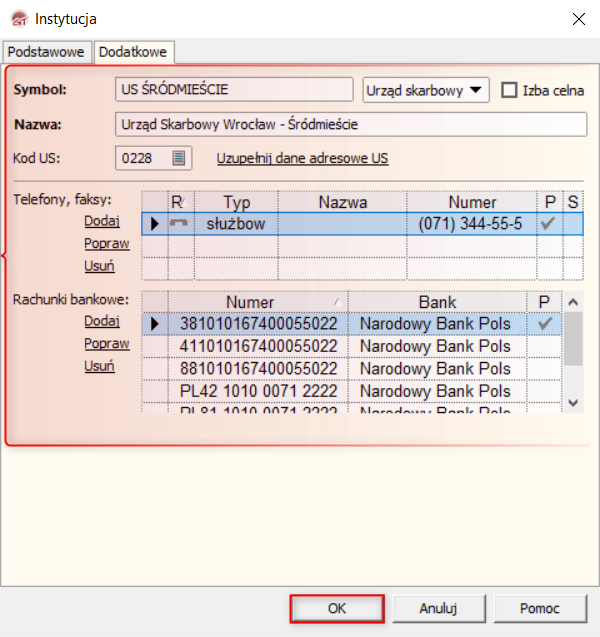The image size is (600, 637).
Task: Click the Nazwa column header in phones table
Action: (342, 202)
